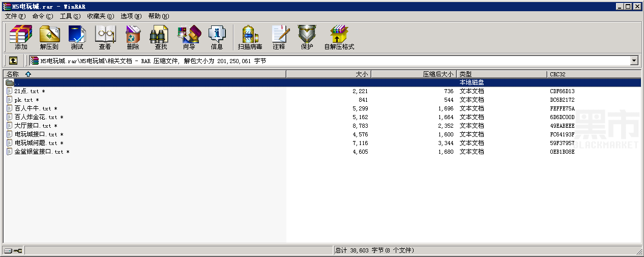Screen dimensions: 644x257
Task: Open the 选项 (Options) menu
Action: coord(131,16)
